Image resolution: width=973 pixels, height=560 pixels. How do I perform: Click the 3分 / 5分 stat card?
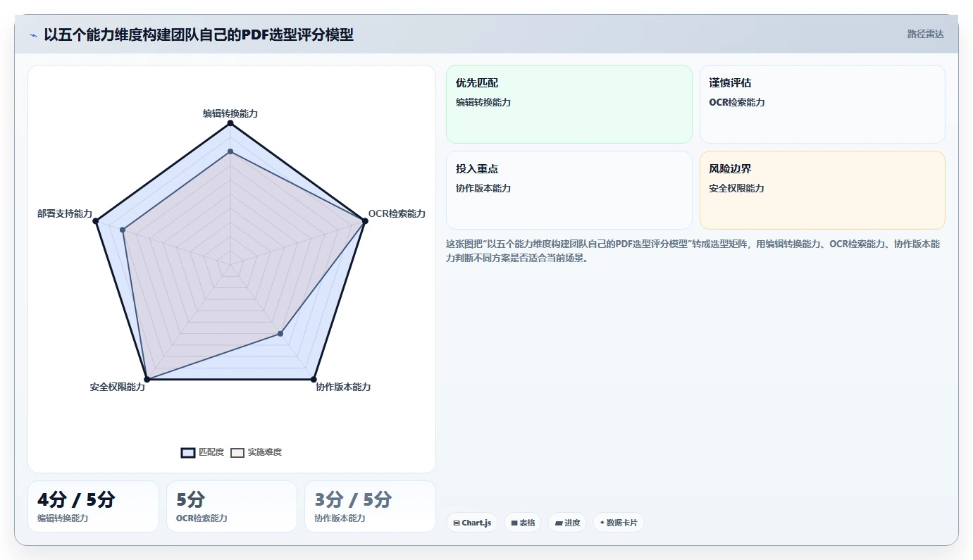point(370,506)
